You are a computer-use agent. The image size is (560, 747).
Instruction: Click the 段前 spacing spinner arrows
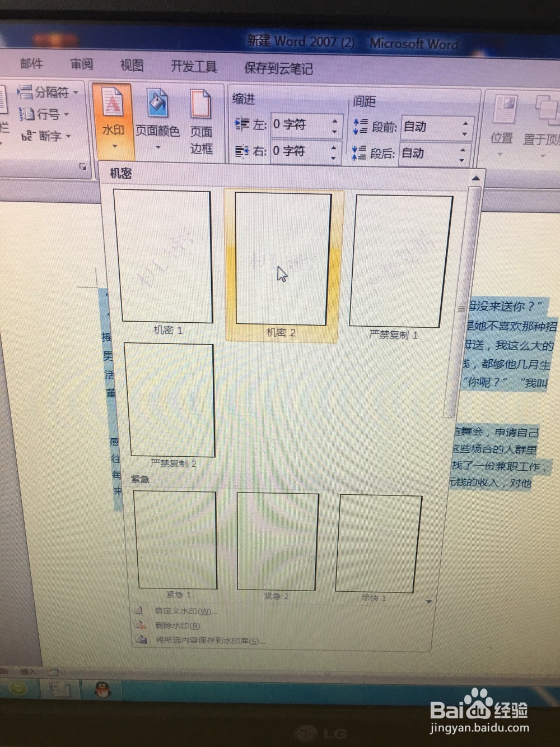click(x=465, y=128)
